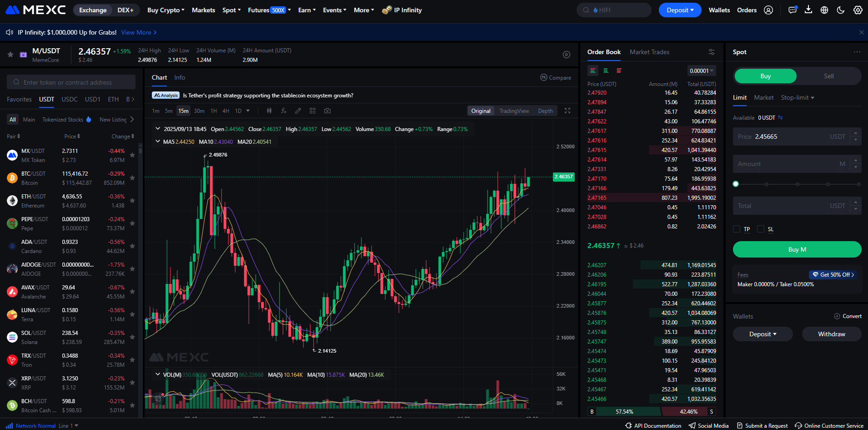This screenshot has height=430, width=868.
Task: Expand the chart to fullscreen
Action: click(567, 111)
